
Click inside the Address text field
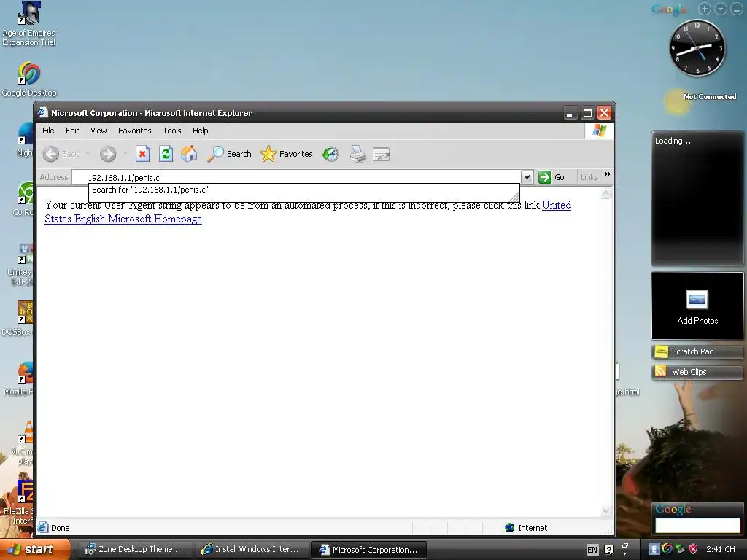[296, 177]
